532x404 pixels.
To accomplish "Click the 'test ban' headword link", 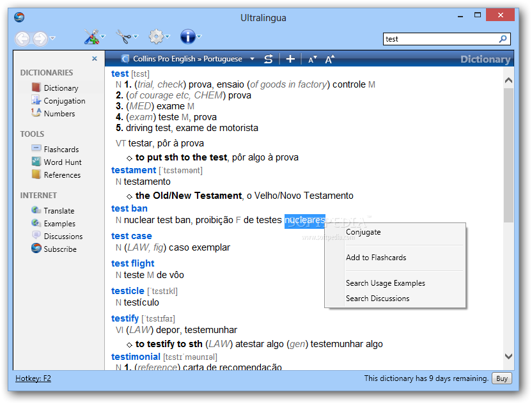I will [129, 208].
